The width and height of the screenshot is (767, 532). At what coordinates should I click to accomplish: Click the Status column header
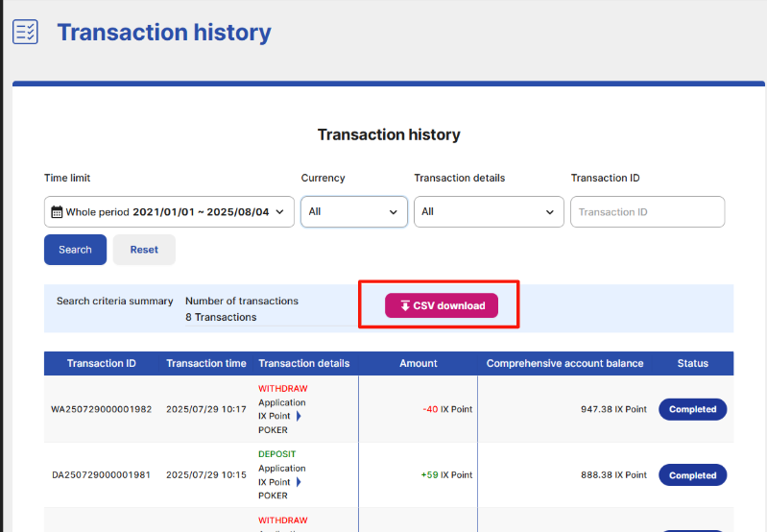(693, 363)
